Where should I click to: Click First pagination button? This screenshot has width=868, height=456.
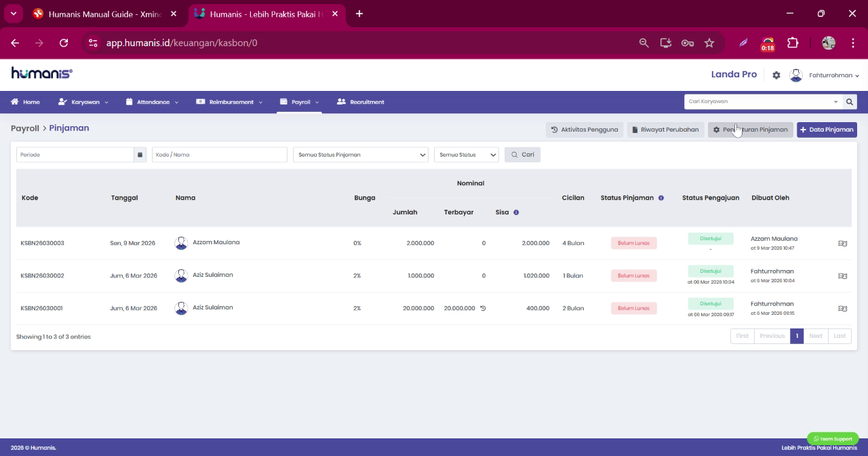[x=743, y=336]
